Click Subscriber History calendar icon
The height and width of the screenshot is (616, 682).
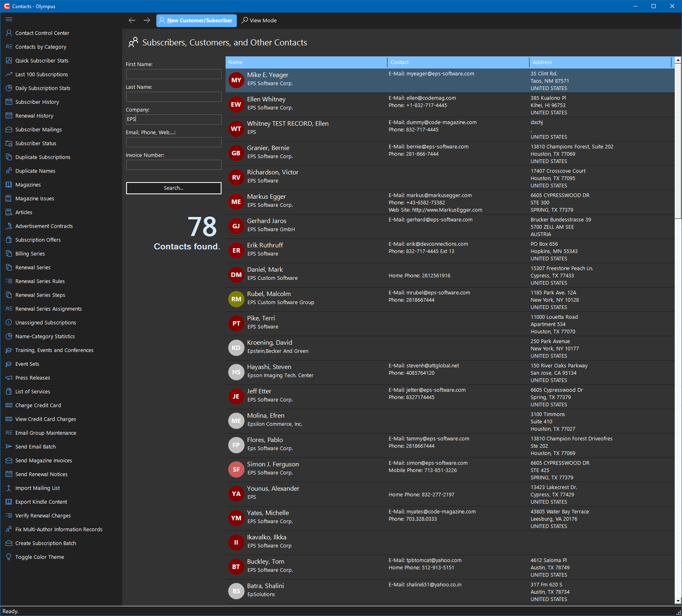(9, 102)
